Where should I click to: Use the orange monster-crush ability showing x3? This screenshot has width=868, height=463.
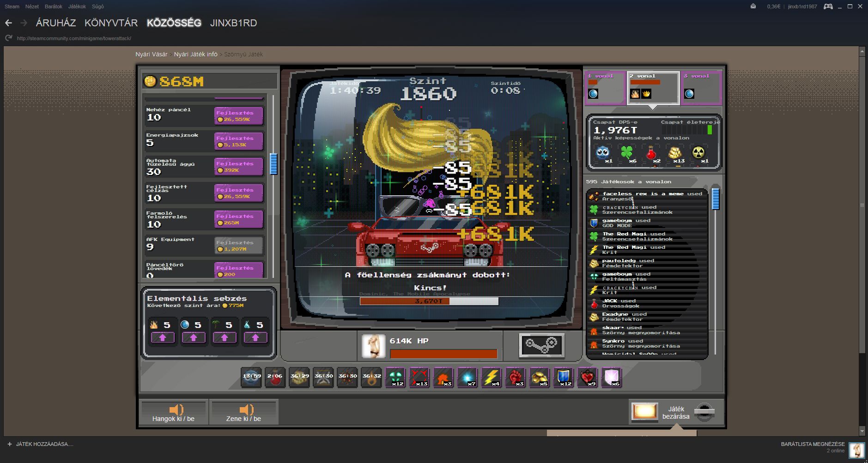443,377
